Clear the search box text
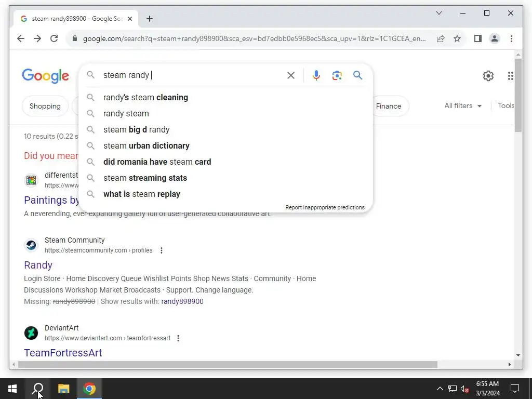Viewport: 532px width, 399px height. tap(291, 75)
